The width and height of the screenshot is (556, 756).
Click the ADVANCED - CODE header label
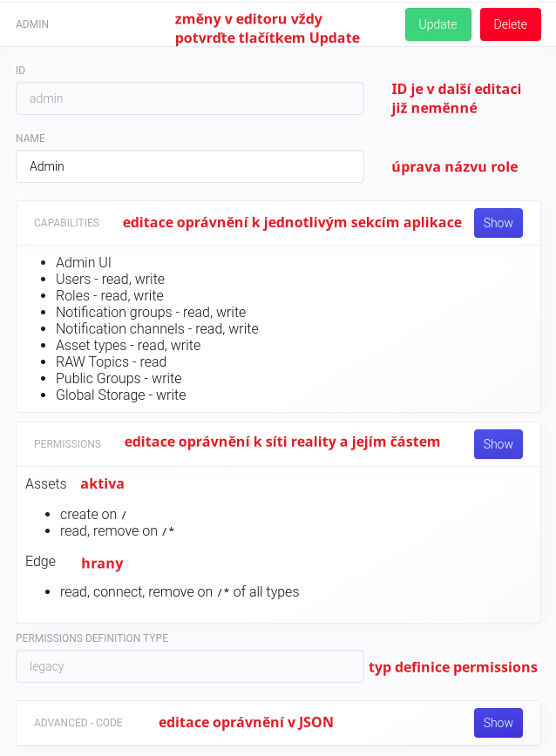78,723
